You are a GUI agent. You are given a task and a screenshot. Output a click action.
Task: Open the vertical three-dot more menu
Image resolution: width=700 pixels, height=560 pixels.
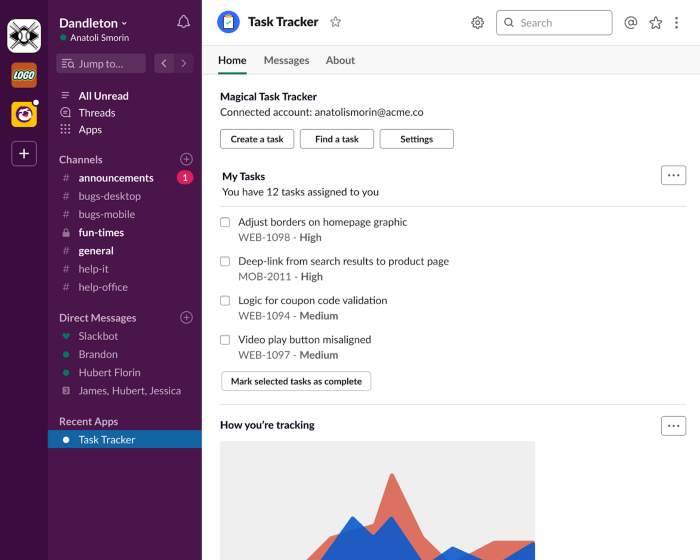(x=676, y=23)
